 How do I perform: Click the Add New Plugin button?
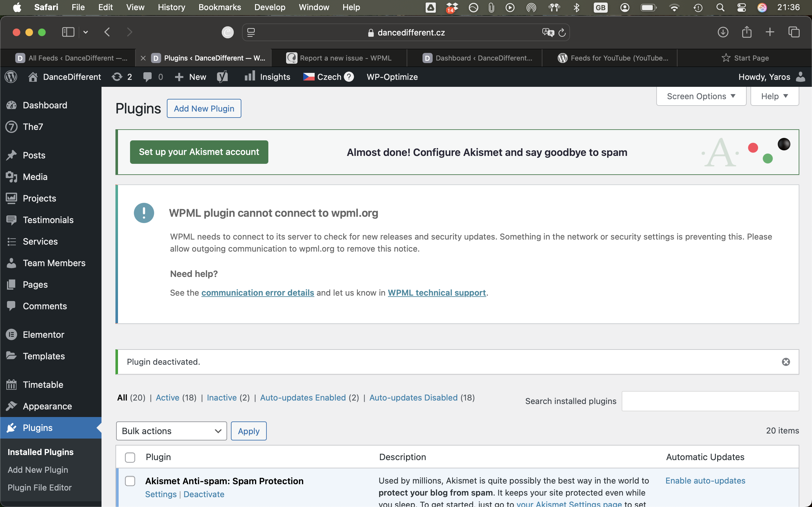point(204,108)
